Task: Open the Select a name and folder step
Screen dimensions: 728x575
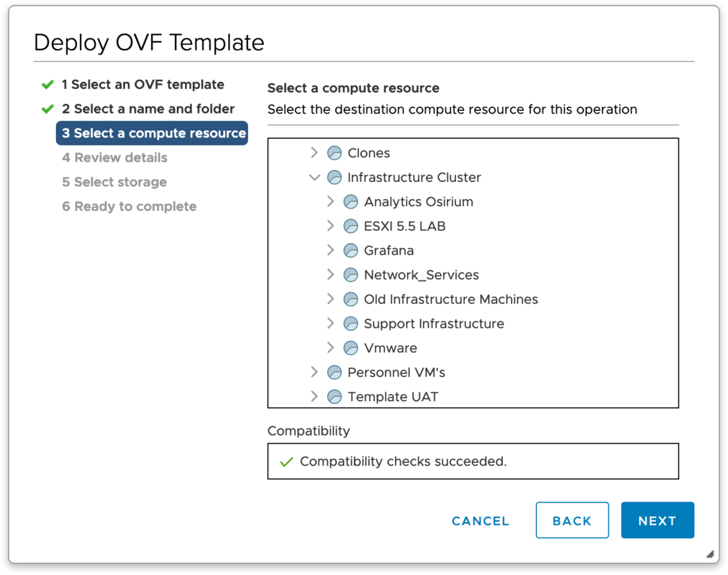Action: (x=148, y=109)
